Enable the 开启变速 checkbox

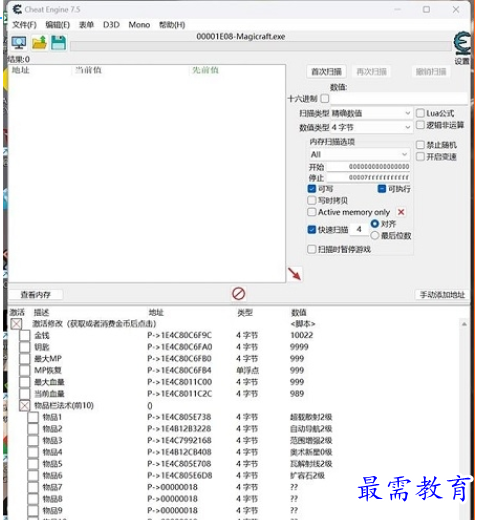click(x=420, y=157)
